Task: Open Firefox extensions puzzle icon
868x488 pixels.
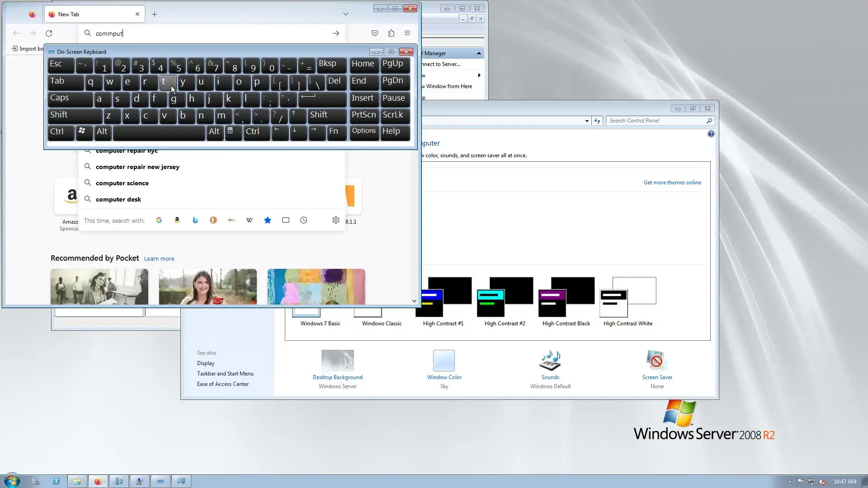Action: [391, 33]
